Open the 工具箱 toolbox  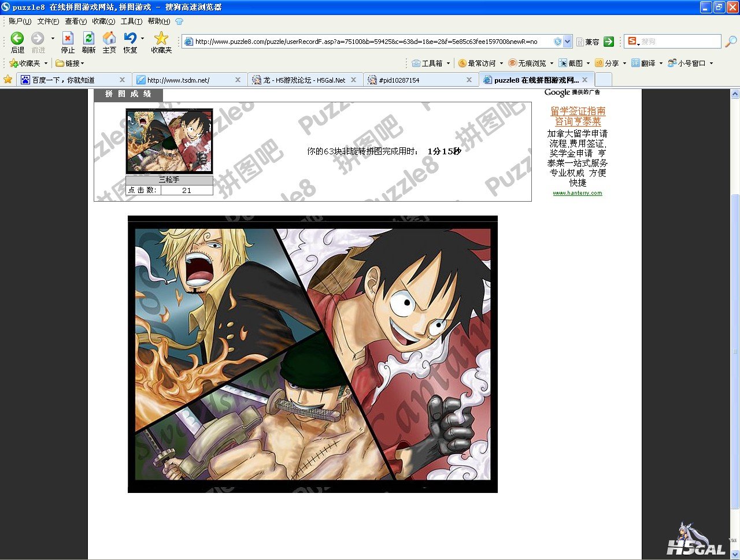[427, 63]
